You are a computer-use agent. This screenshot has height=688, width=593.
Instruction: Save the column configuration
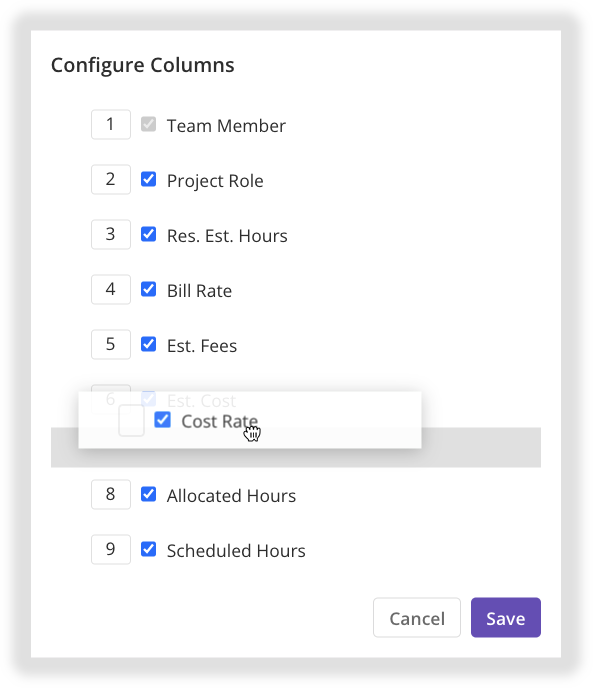(x=506, y=617)
